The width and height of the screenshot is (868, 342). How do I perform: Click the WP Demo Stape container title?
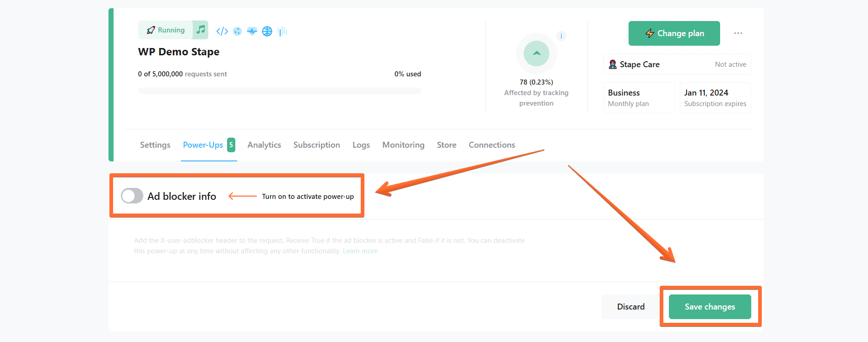click(x=179, y=52)
